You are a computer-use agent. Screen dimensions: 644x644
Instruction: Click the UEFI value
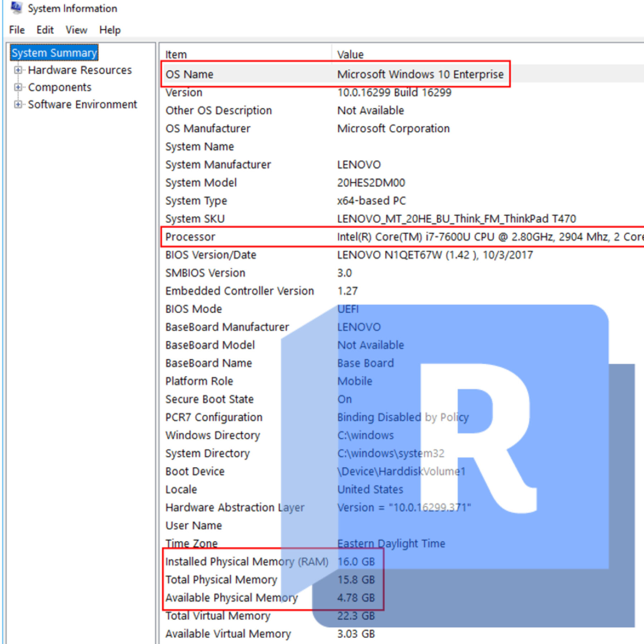(x=348, y=309)
